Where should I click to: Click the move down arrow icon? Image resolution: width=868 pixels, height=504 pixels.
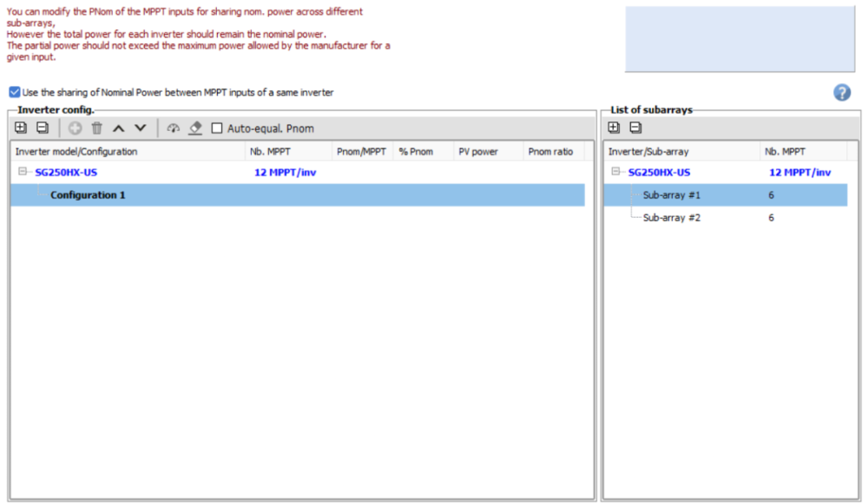(140, 128)
